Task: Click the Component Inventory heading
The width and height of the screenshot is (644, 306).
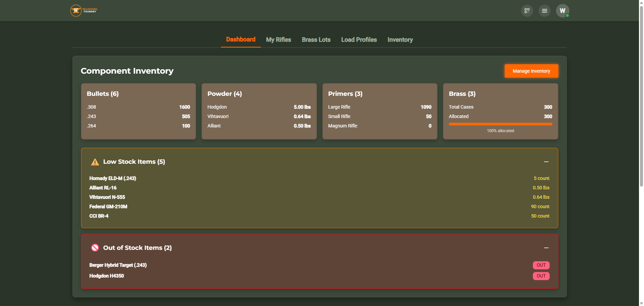Action: point(127,71)
